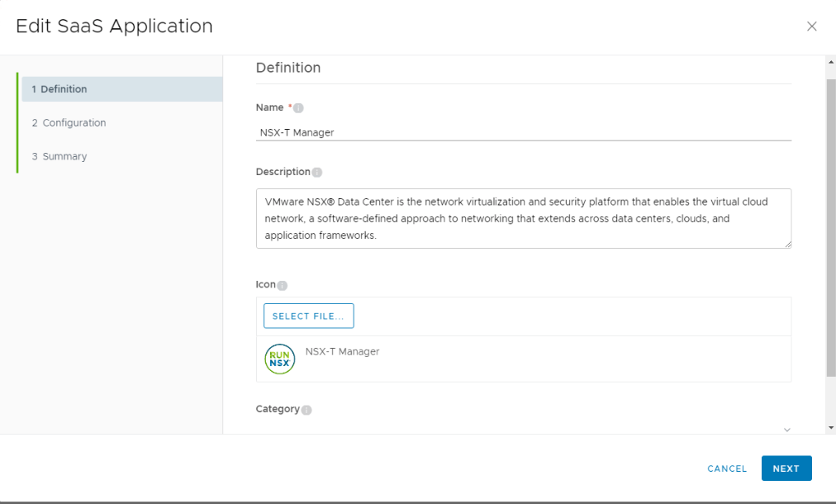Click the RUN NSX application icon

280,359
